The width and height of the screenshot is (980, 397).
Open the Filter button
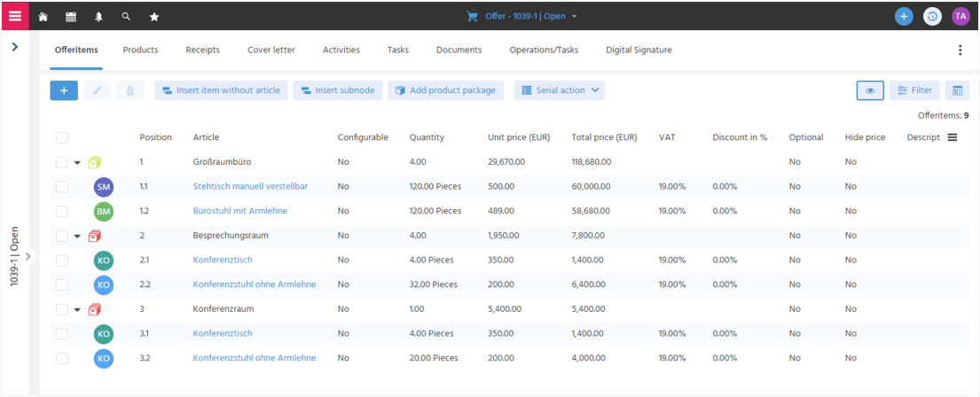914,90
